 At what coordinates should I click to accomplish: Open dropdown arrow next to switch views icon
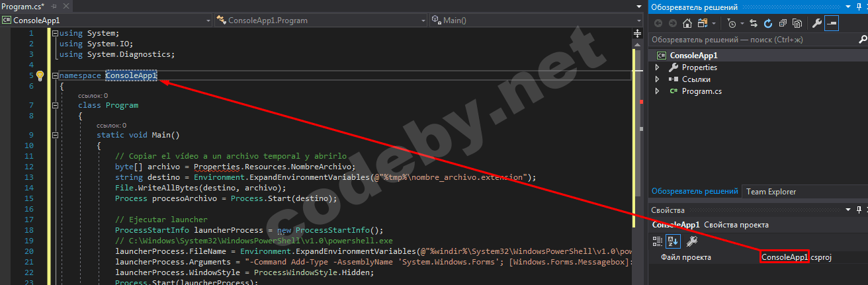click(x=714, y=23)
